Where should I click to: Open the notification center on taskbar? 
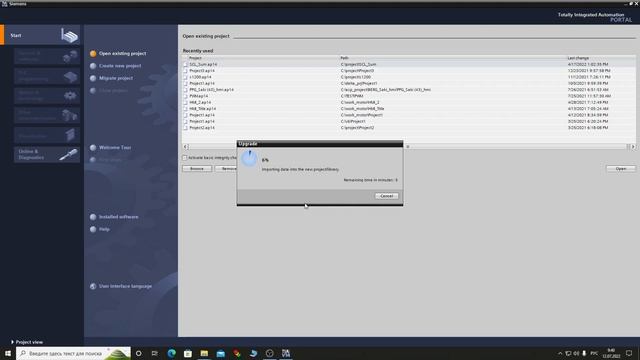coord(629,353)
